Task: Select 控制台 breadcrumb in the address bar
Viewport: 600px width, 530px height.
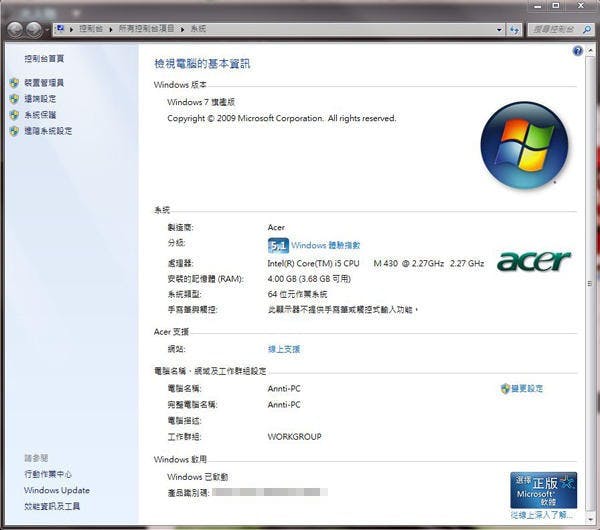Action: (91, 29)
